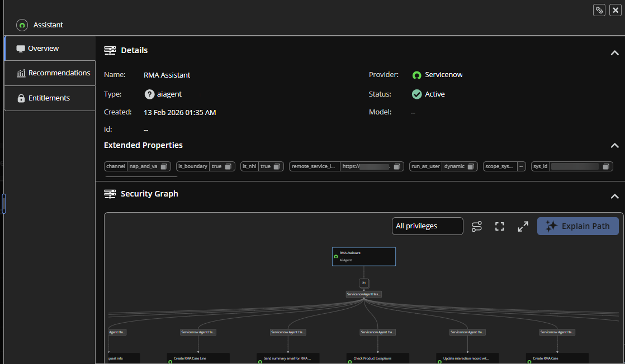Copy the channel nap_and_va property value

[164, 166]
